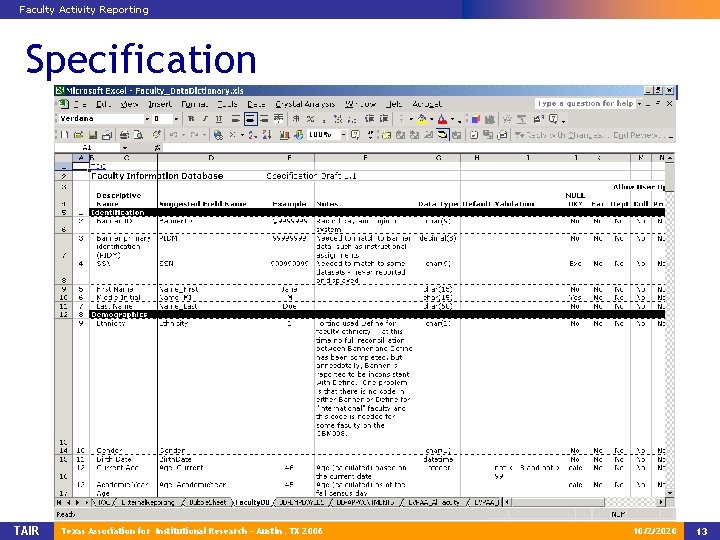
Task: Click the Undo arrow
Action: pos(174,135)
